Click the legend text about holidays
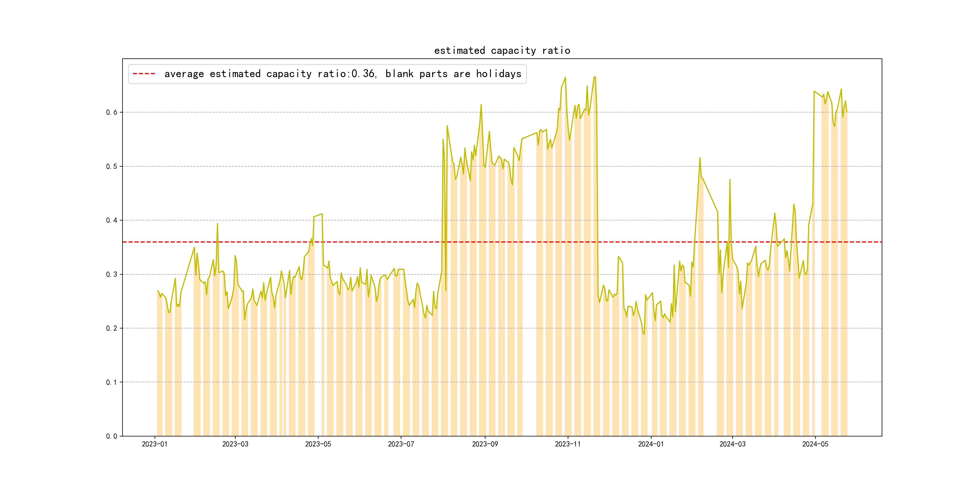Viewport: 980px width, 490px height. (x=342, y=74)
